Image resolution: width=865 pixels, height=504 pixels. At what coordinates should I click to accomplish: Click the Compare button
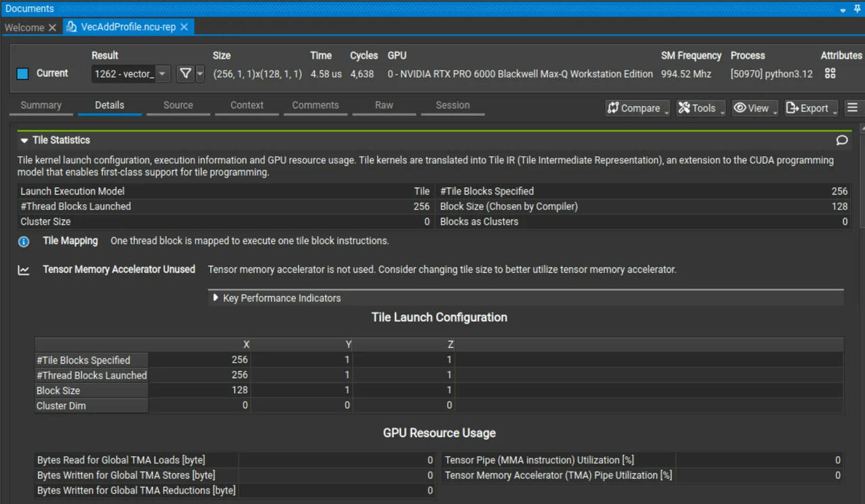point(634,108)
